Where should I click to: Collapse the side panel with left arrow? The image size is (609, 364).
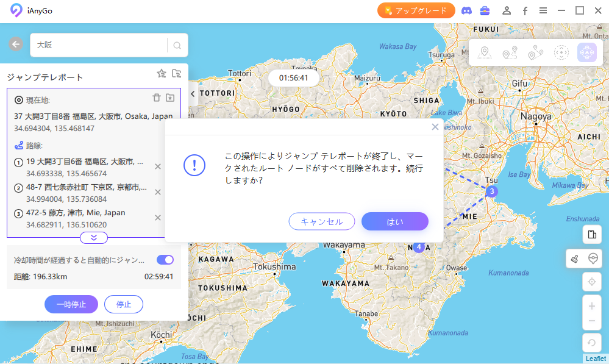(193, 94)
